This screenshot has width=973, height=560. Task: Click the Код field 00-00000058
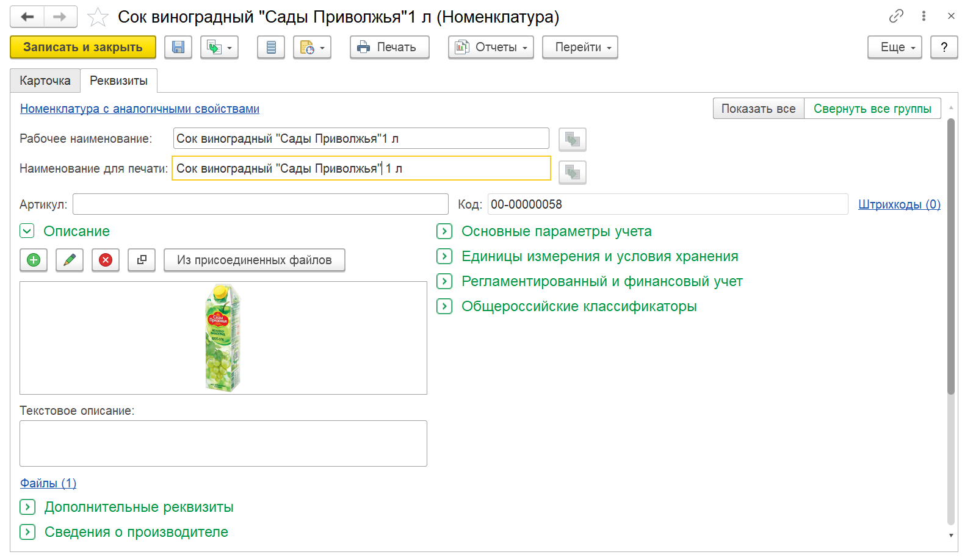point(668,204)
